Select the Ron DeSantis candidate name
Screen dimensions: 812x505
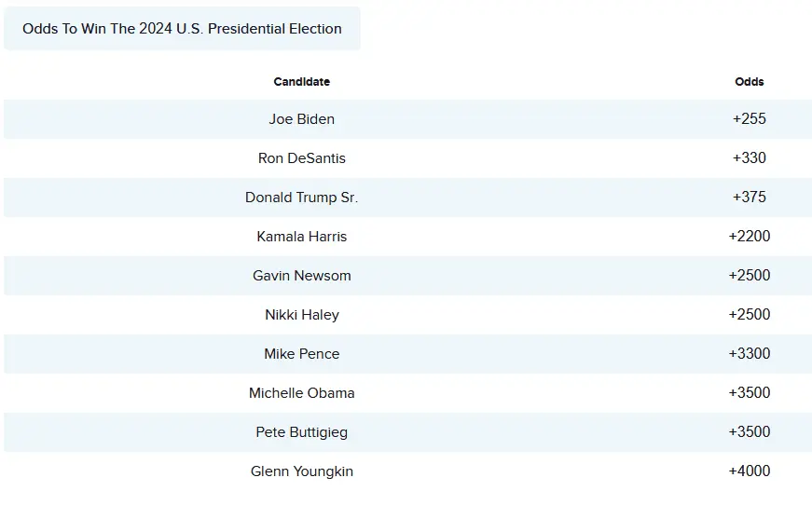[301, 158]
